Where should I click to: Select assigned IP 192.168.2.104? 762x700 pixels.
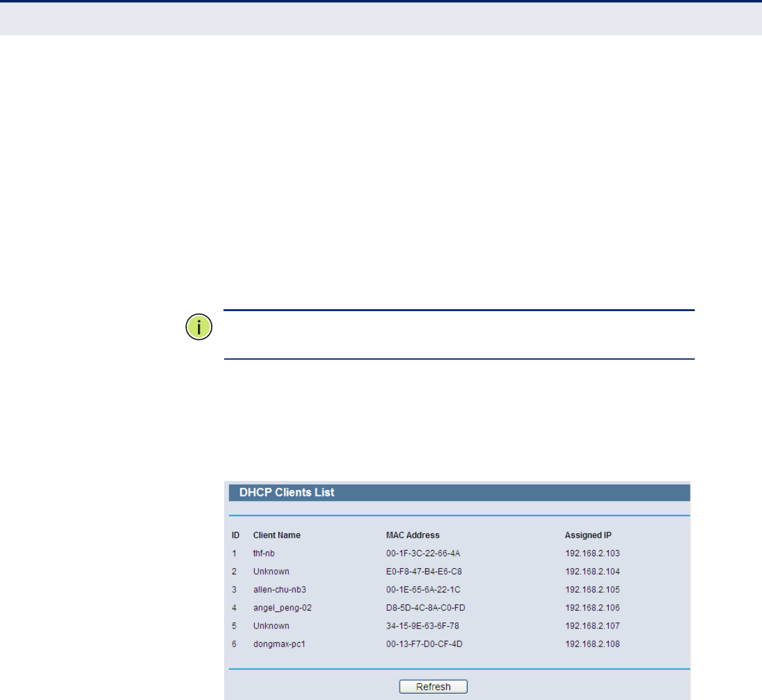[593, 571]
